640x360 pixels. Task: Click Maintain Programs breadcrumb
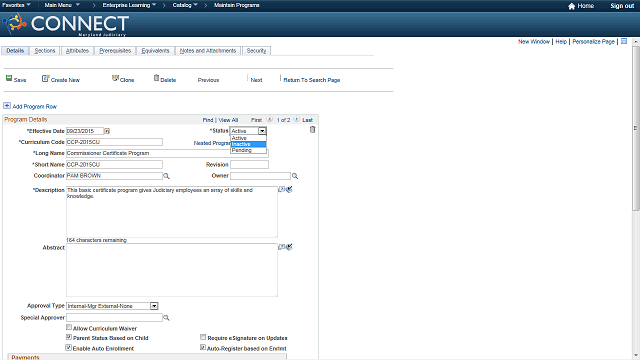click(237, 5)
